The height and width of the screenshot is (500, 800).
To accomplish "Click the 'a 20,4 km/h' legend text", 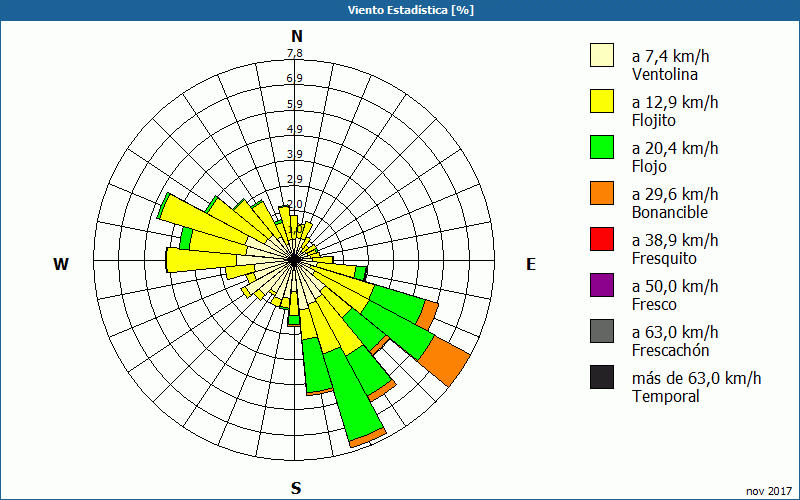I will (x=675, y=148).
